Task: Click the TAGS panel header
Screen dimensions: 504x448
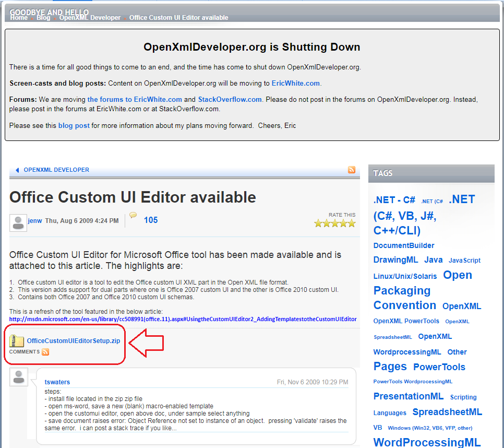Action: pyautogui.click(x=431, y=173)
